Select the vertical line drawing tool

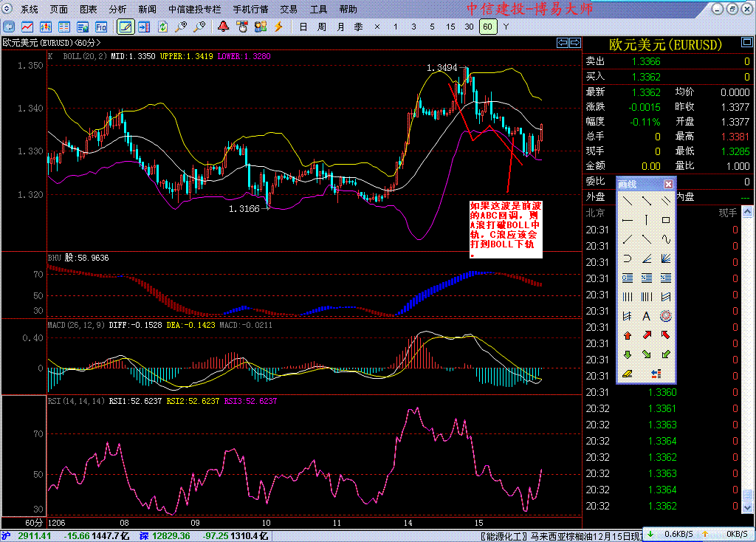tap(647, 220)
